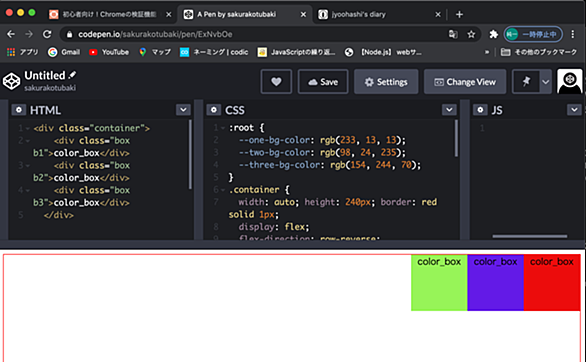This screenshot has width=586, height=362.
Task: Open JS panel settings gear
Action: point(480,110)
